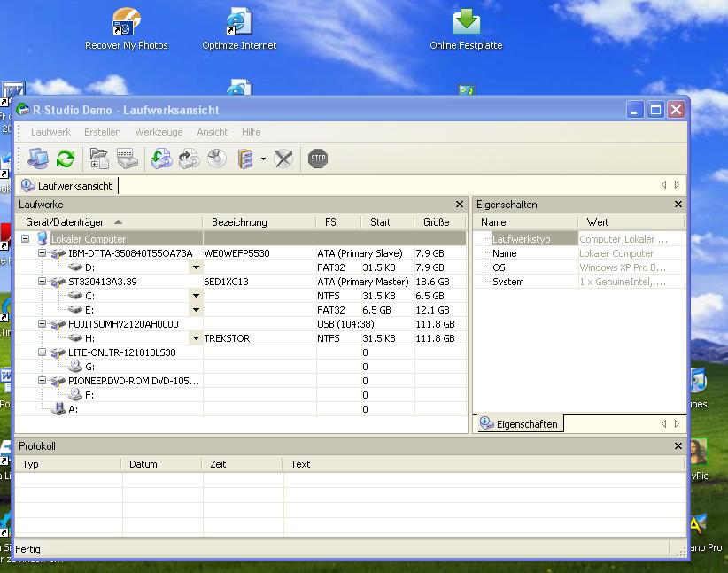The width and height of the screenshot is (728, 573).
Task: Click the Remove toolbar icon with X
Action: (x=283, y=159)
